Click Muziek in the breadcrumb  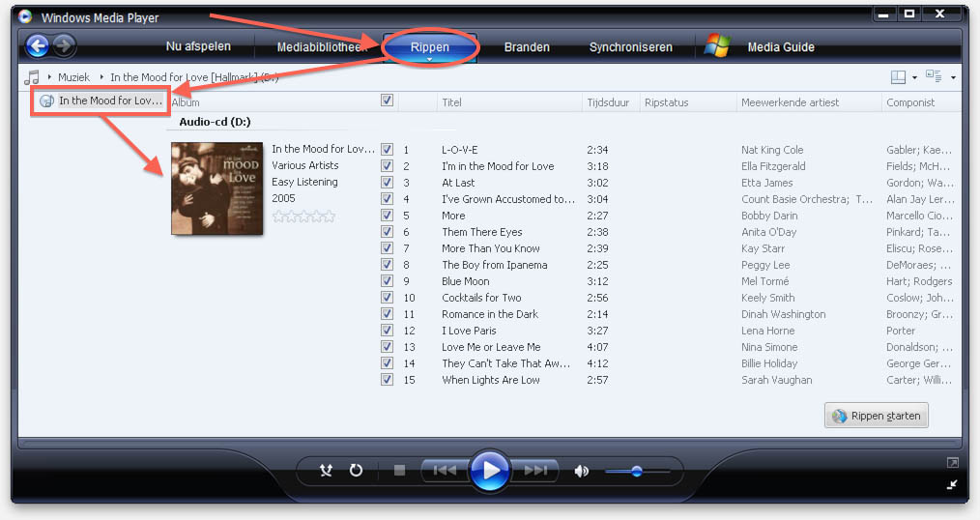[x=73, y=77]
